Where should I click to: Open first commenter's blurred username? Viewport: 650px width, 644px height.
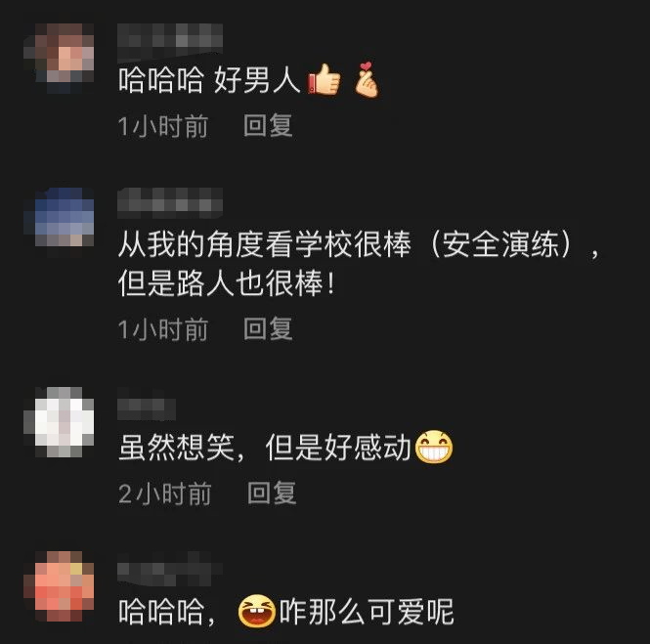[170, 41]
